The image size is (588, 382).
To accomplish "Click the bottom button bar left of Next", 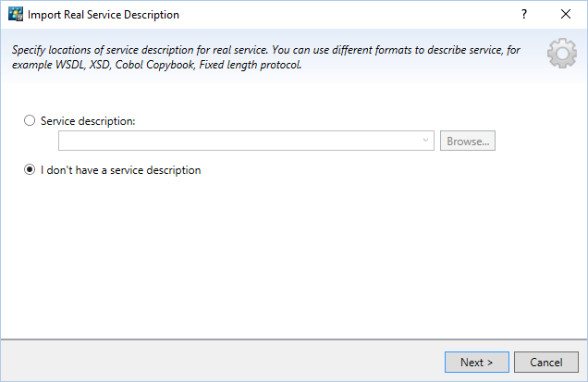I will click(222, 363).
